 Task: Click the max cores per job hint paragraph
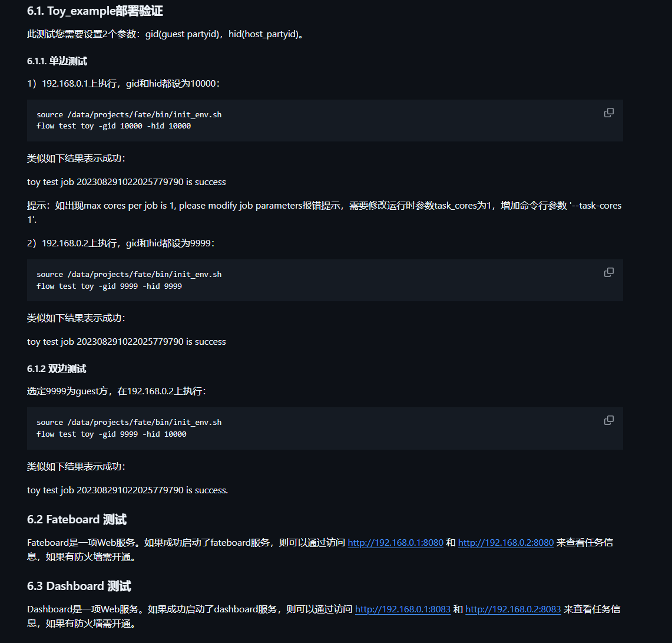click(324, 212)
